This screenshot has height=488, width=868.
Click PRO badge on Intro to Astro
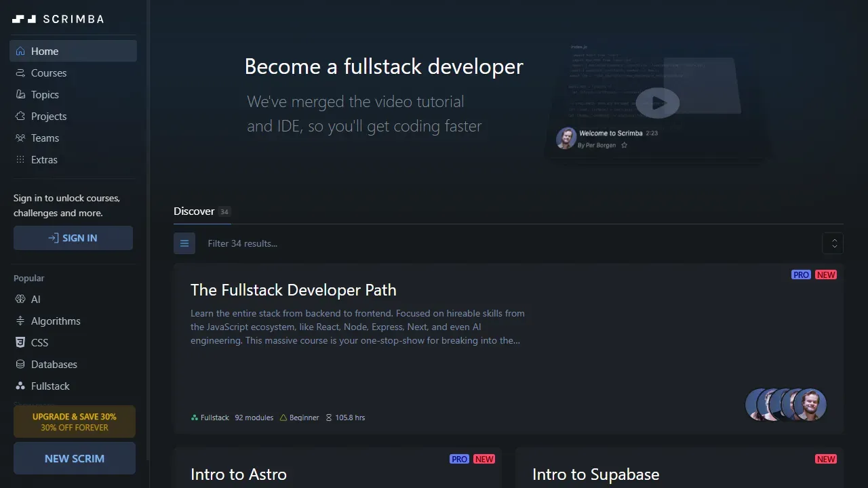tap(459, 459)
